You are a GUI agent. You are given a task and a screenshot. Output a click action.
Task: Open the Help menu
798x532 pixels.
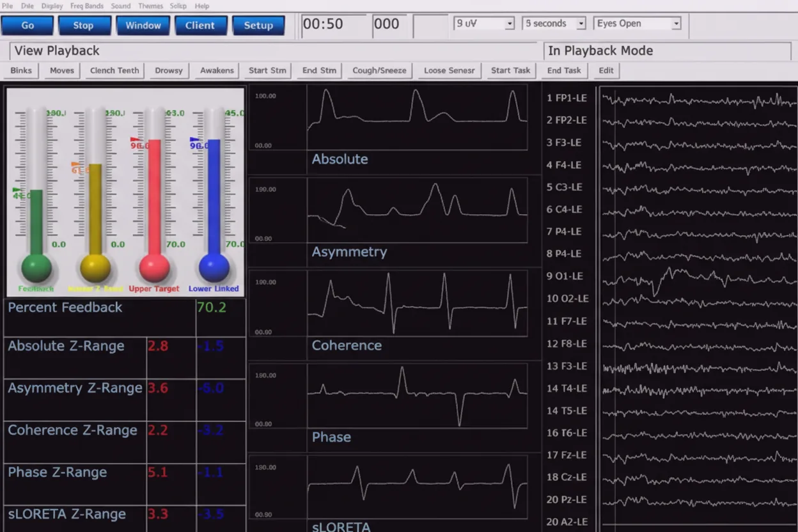pos(201,6)
